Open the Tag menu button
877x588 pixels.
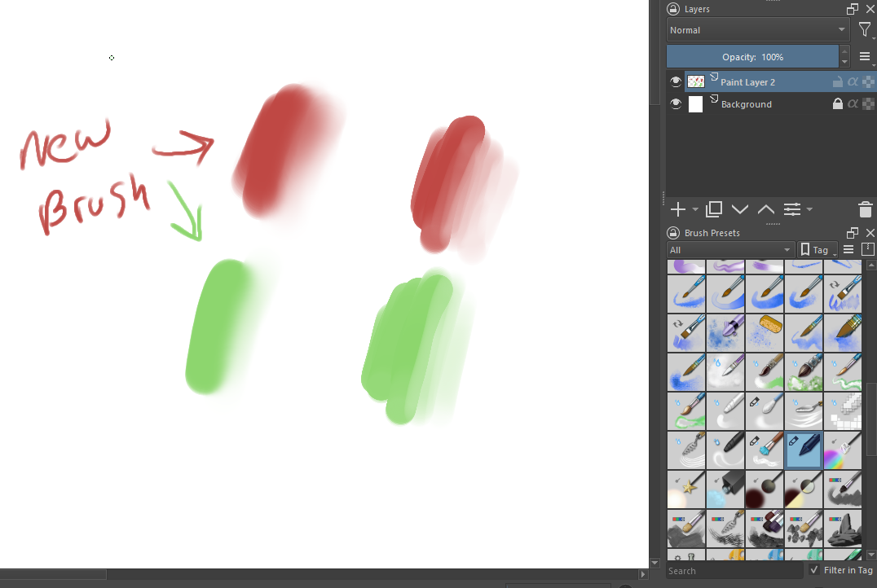click(x=818, y=250)
